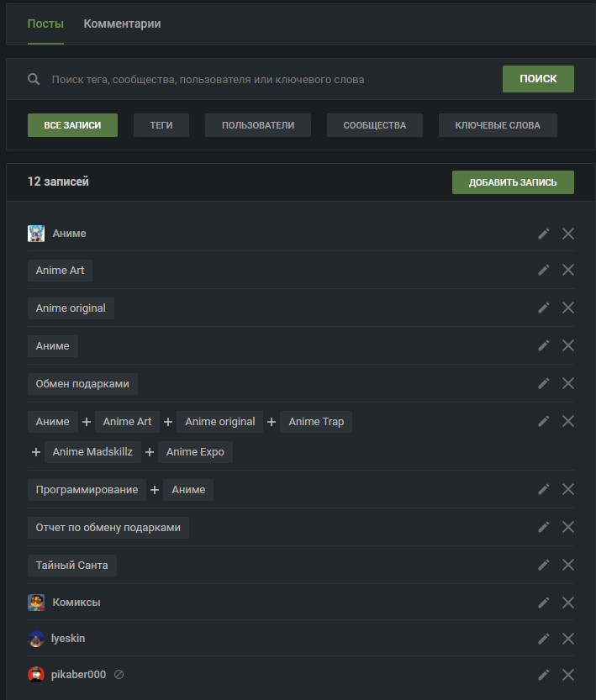
Task: Open the Посты tab
Action: point(45,24)
